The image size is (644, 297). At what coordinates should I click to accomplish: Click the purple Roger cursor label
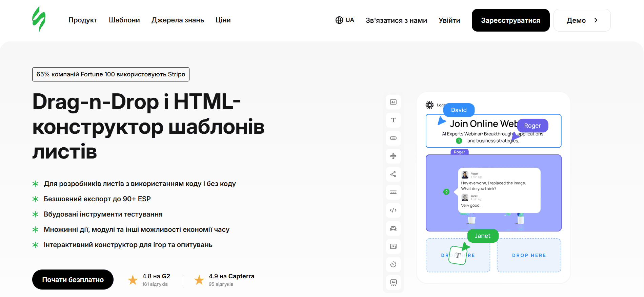(x=532, y=126)
